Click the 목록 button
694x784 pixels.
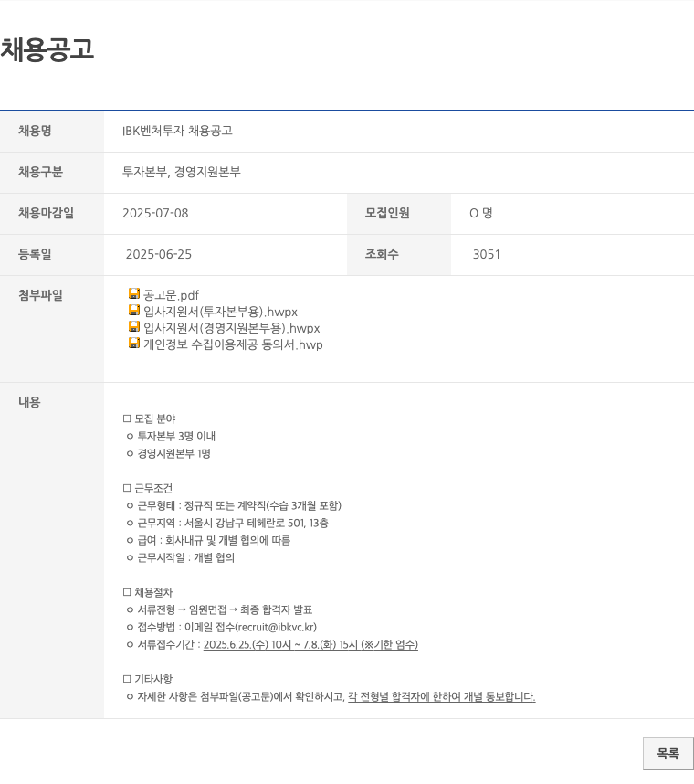668,754
